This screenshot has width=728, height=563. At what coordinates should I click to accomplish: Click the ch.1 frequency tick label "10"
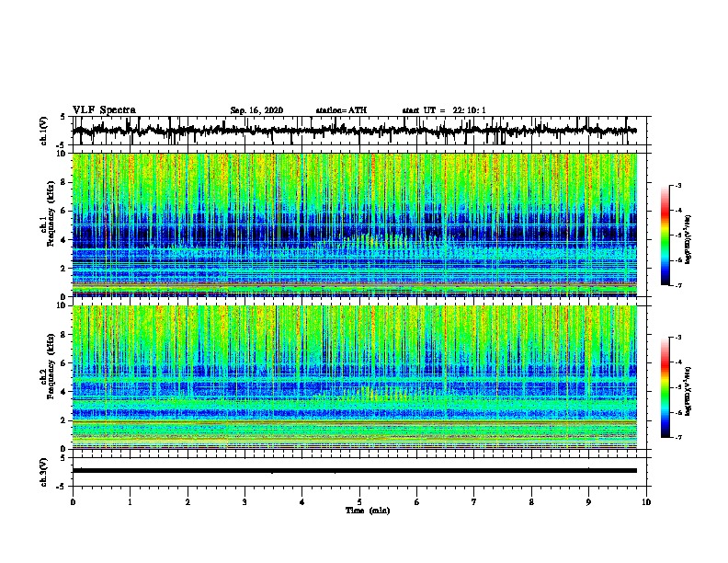62,154
